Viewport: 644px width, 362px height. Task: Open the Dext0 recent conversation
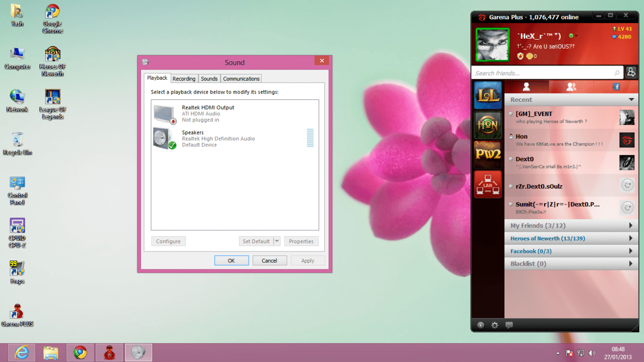click(x=571, y=163)
